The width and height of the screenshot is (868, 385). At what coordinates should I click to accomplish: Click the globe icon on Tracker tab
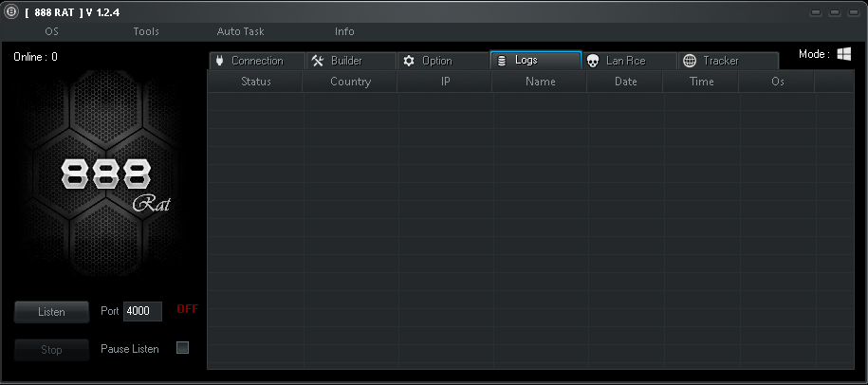tap(690, 61)
